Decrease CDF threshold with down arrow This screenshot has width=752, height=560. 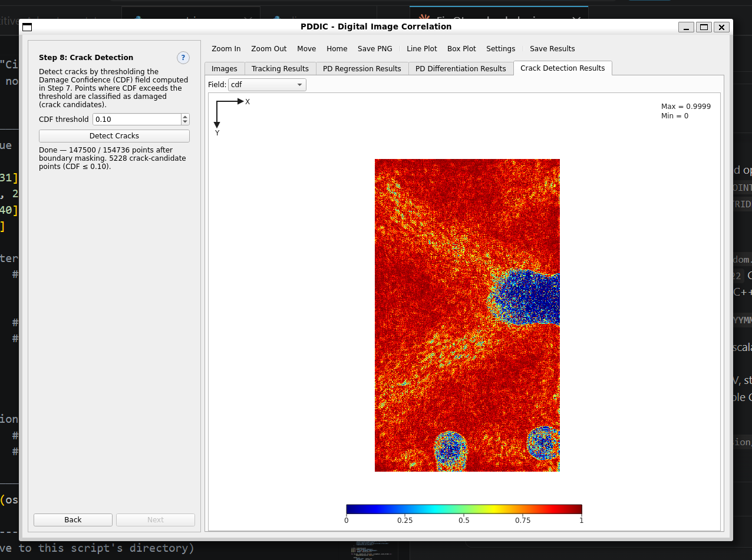click(x=186, y=122)
